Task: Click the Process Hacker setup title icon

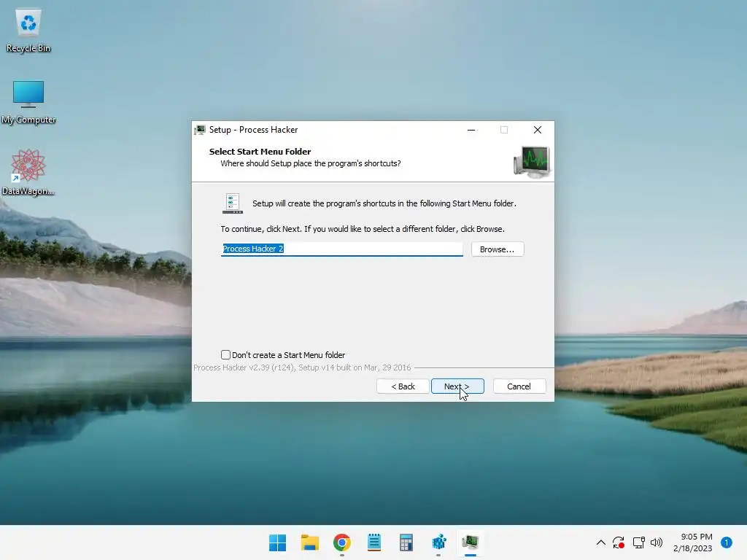Action: [x=200, y=130]
